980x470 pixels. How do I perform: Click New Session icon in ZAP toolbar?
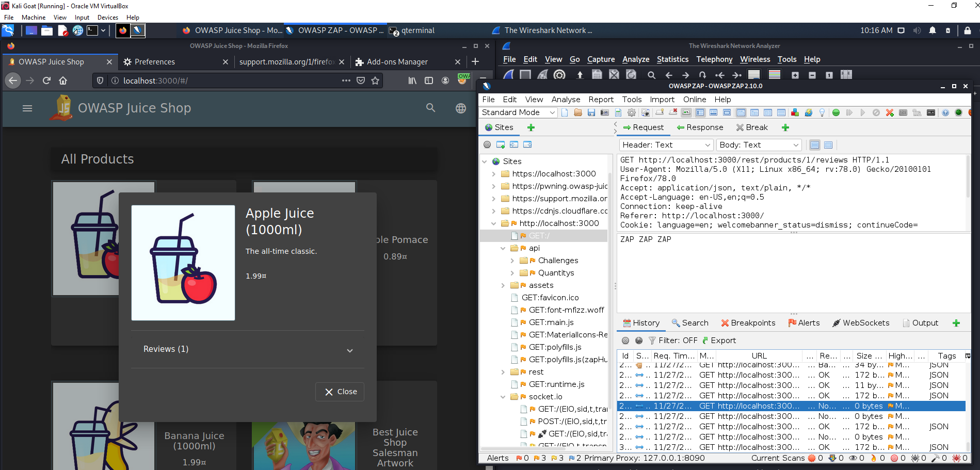[565, 112]
